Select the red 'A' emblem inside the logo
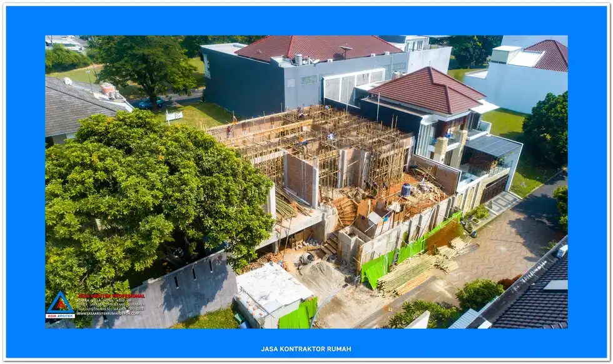The width and height of the screenshot is (613, 364). [x=61, y=304]
